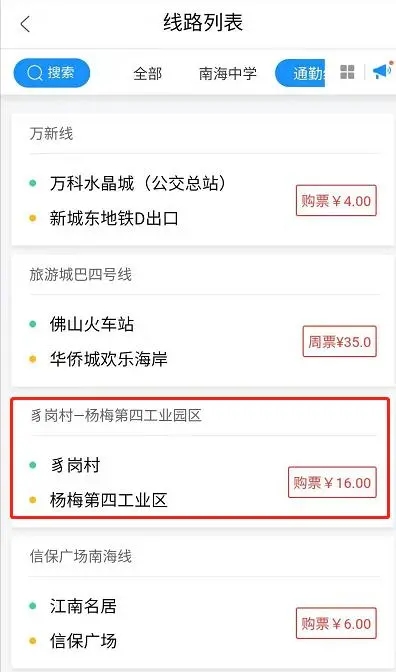
Task: Open the 㘵岗村—杨梅第四工业园区 route card
Action: click(200, 458)
